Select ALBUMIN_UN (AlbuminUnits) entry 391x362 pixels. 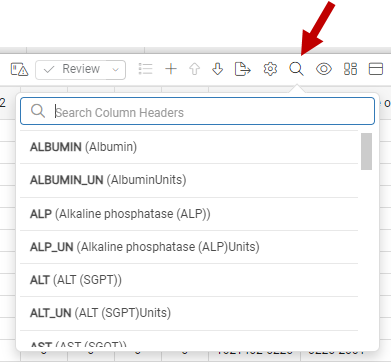pyautogui.click(x=189, y=180)
